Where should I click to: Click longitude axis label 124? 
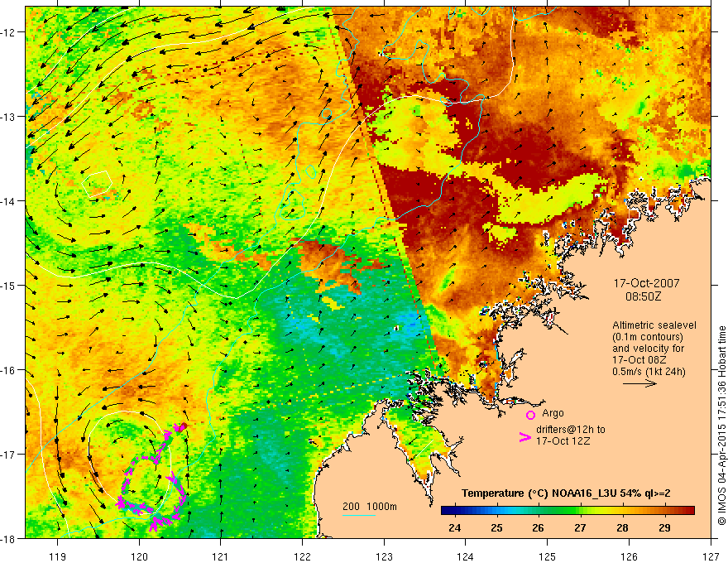(466, 556)
